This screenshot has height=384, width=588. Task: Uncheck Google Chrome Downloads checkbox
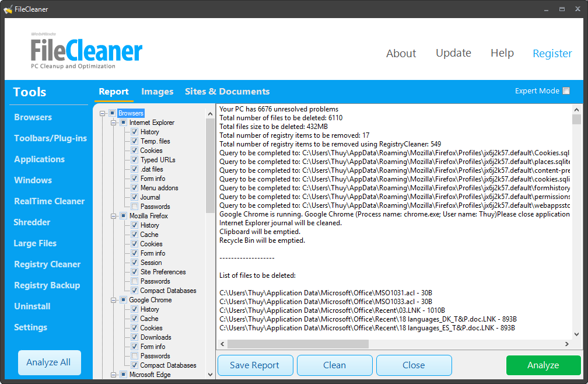135,337
